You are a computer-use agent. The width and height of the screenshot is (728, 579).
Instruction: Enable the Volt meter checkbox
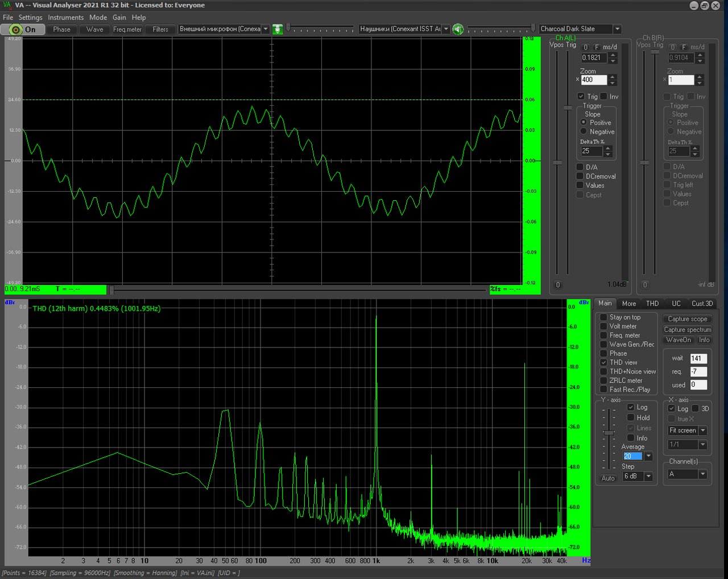click(603, 326)
